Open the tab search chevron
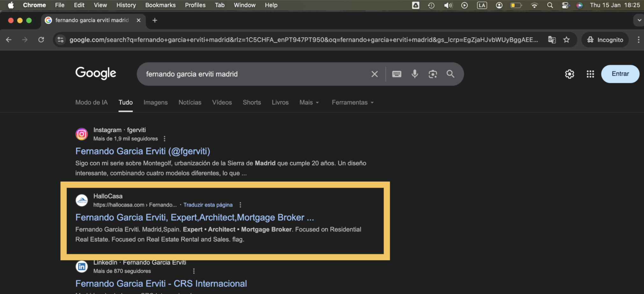 point(639,20)
